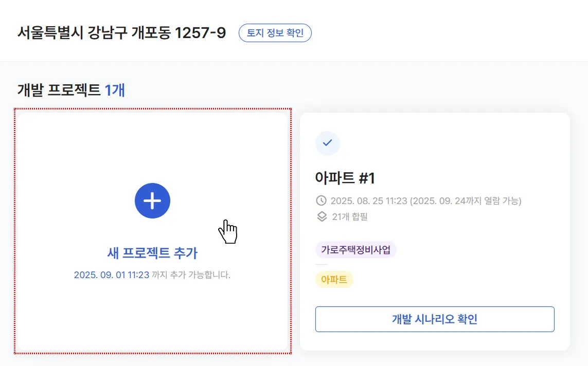Click the 개발 프로젝트 section heading
588x366 pixels.
click(x=59, y=90)
